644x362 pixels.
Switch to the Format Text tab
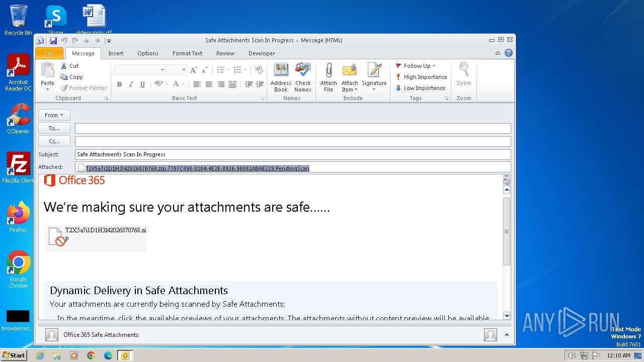coord(187,53)
